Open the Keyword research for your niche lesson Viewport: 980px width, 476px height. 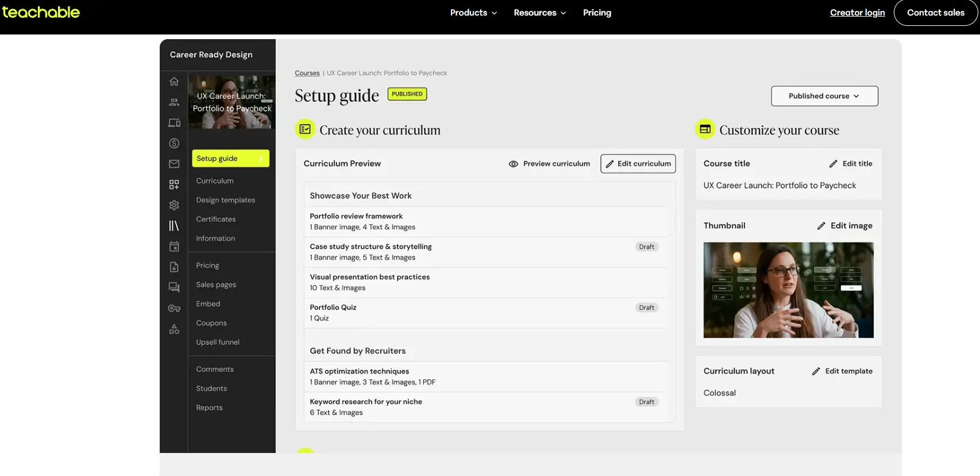click(485, 407)
